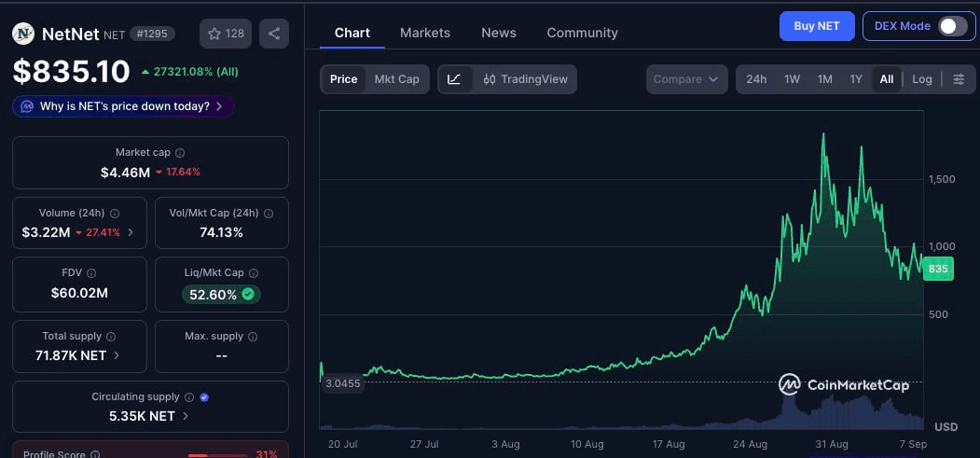Open the Chart tab
The image size is (980, 458).
click(x=352, y=33)
